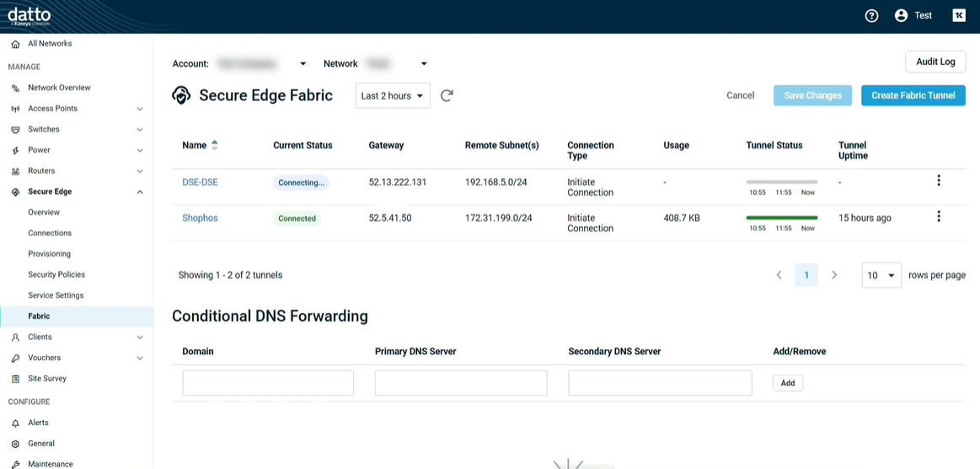The image size is (980, 469).
Task: Open Network Overview in the sidebar
Action: (x=59, y=88)
